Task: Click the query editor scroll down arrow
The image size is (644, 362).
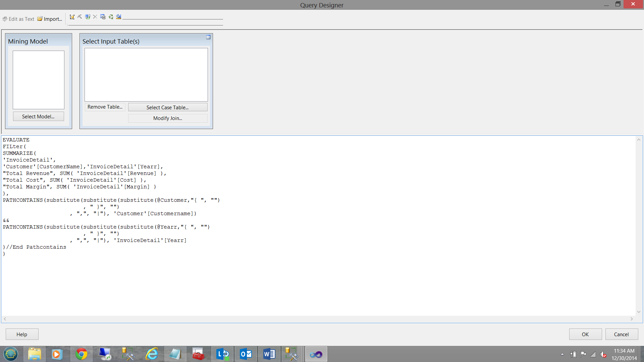Action: (639, 312)
